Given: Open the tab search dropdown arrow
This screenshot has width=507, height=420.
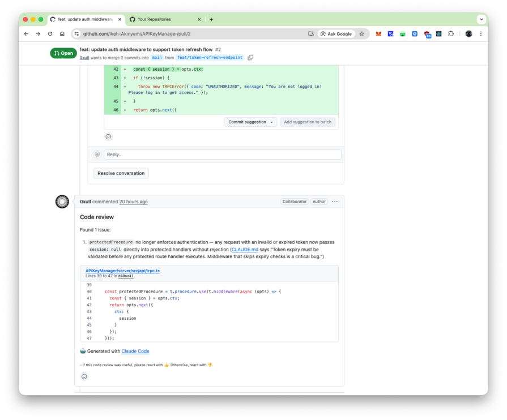Looking at the screenshot, I should click(x=481, y=19).
